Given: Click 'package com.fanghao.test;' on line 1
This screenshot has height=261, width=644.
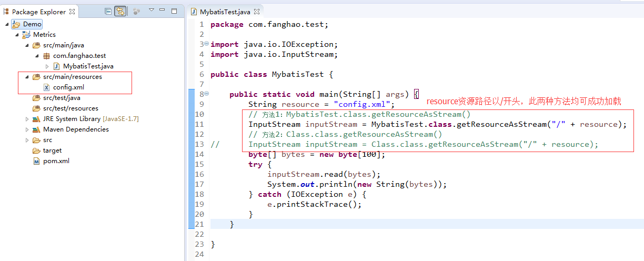Looking at the screenshot, I should (269, 24).
